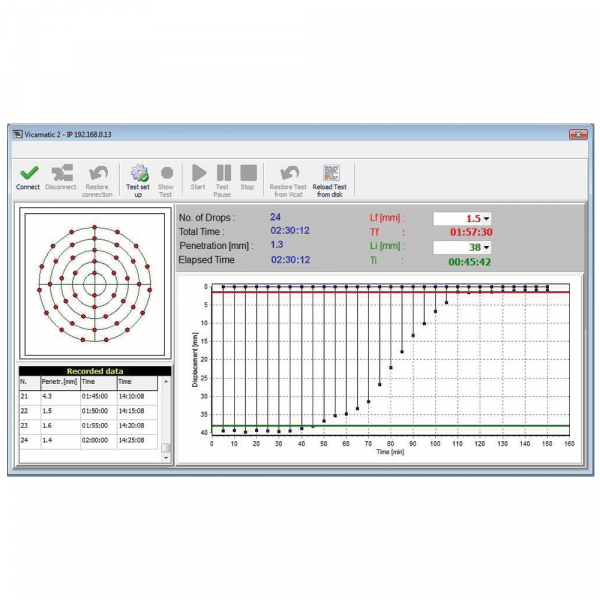Click the Connect checkmark icon
This screenshot has height=600, width=600.
[28, 173]
